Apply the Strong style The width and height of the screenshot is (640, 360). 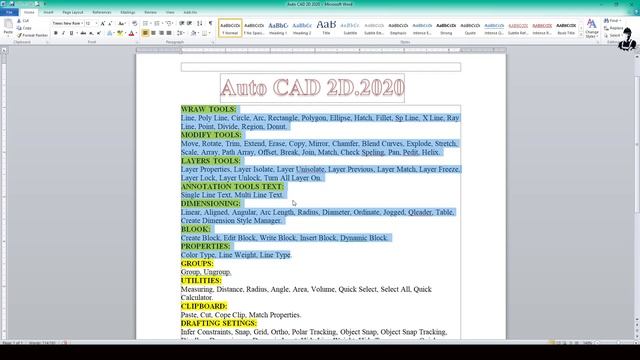[x=446, y=28]
